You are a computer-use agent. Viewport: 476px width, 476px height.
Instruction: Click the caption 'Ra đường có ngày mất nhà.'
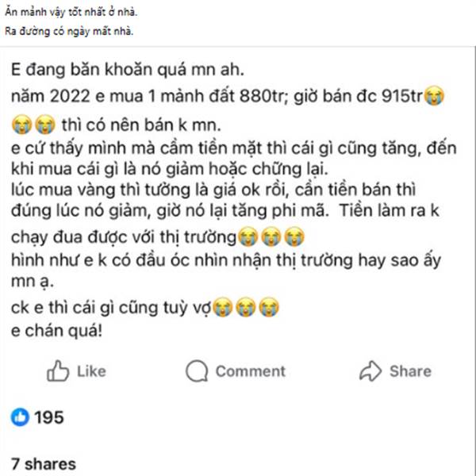click(x=69, y=31)
